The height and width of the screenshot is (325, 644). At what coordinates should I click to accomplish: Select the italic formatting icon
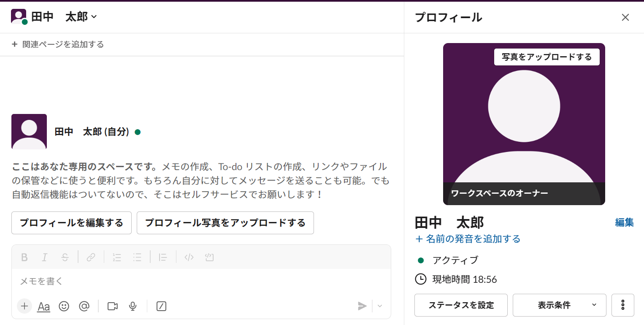click(x=45, y=257)
